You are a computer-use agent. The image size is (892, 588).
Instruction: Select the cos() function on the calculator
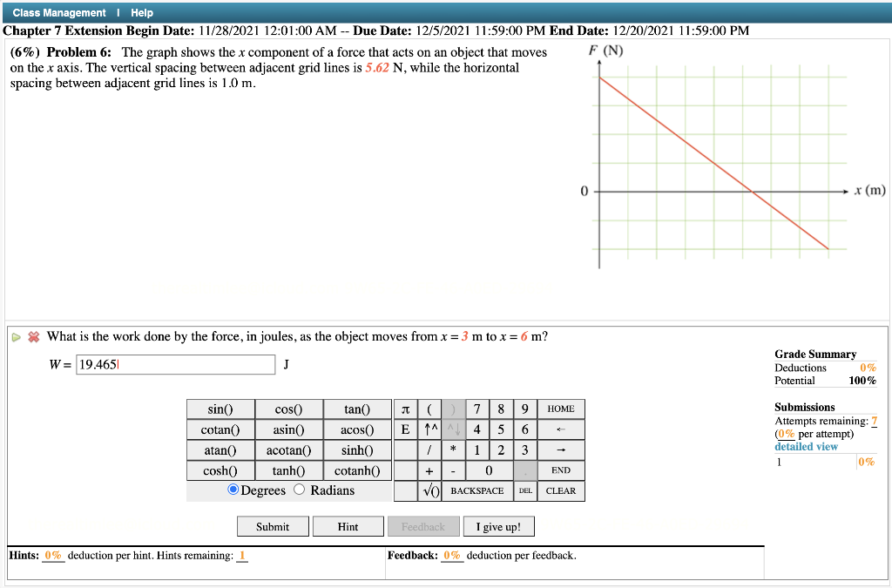(x=288, y=409)
